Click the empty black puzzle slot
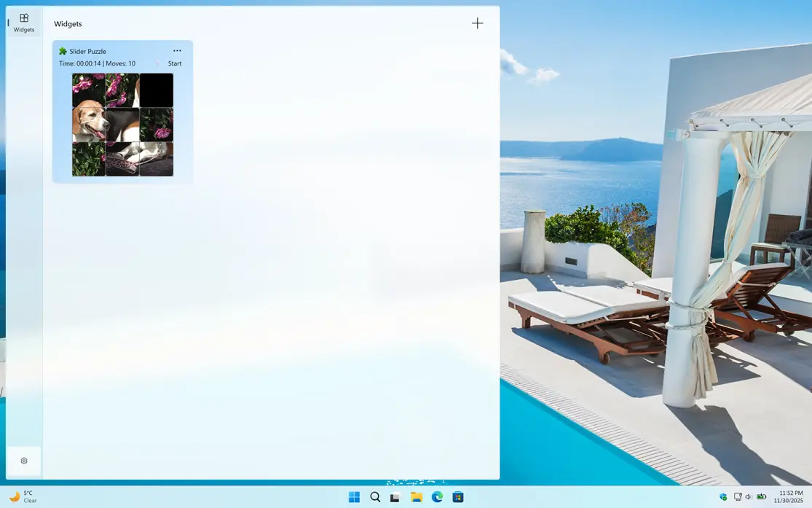The image size is (812, 508). coord(157,89)
